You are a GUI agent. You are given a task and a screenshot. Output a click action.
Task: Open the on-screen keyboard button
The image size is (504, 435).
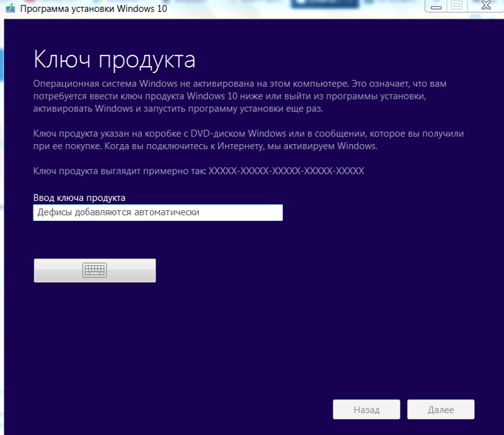coord(95,271)
